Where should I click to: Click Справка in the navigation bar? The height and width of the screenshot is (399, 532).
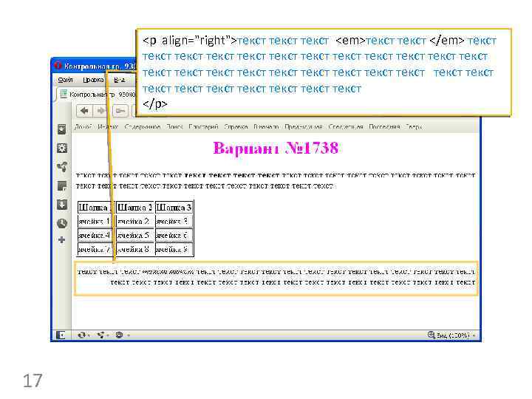(x=236, y=126)
